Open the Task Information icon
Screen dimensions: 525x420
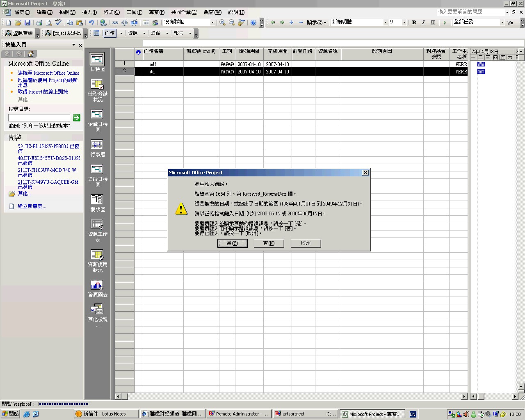[x=146, y=23]
